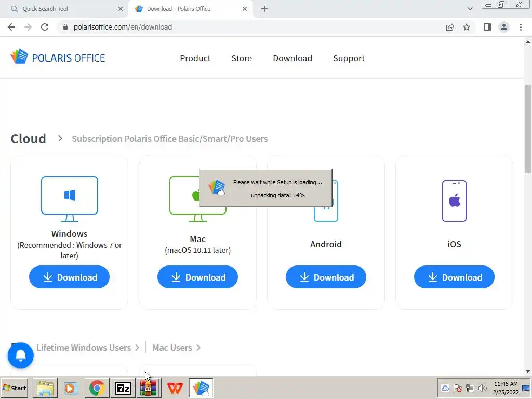The width and height of the screenshot is (532, 399).
Task: Open the Chrome three-dot menu
Action: 521,27
